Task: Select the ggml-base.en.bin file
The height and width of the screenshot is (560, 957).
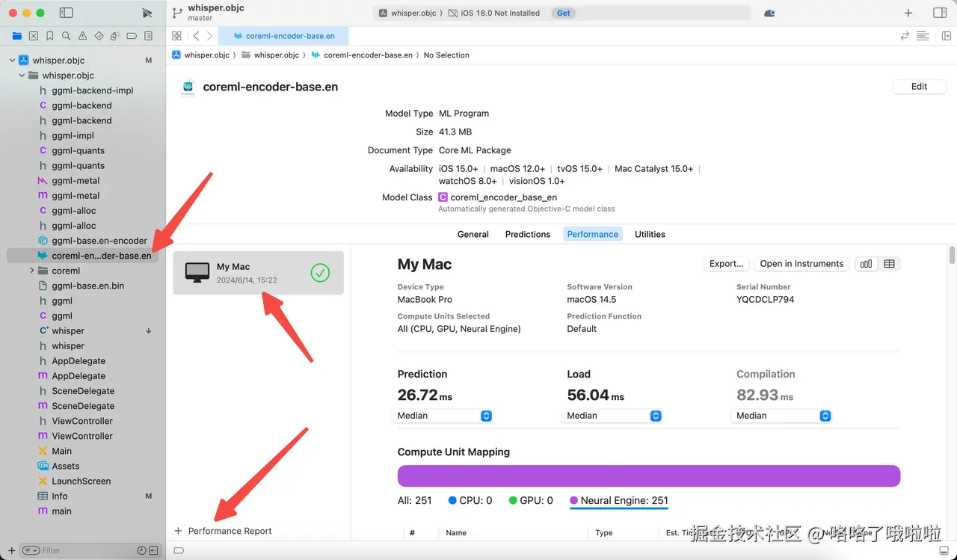Action: (x=88, y=286)
